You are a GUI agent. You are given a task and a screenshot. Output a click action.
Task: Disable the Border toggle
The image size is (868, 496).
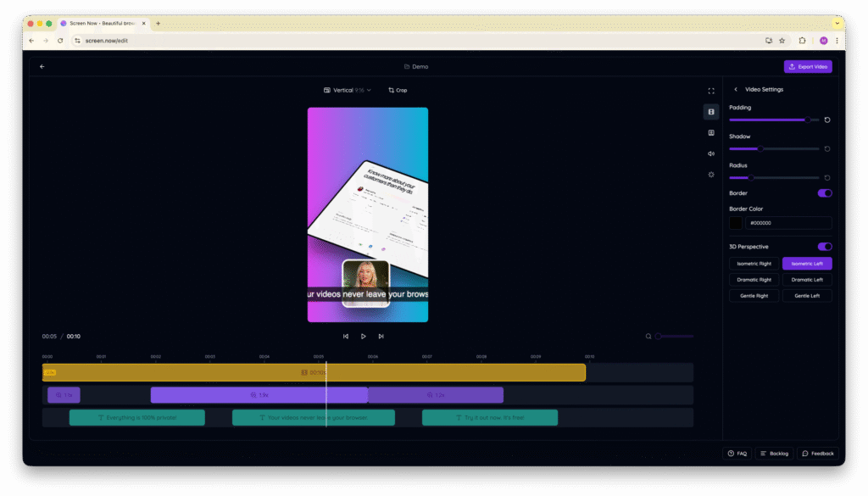tap(824, 193)
